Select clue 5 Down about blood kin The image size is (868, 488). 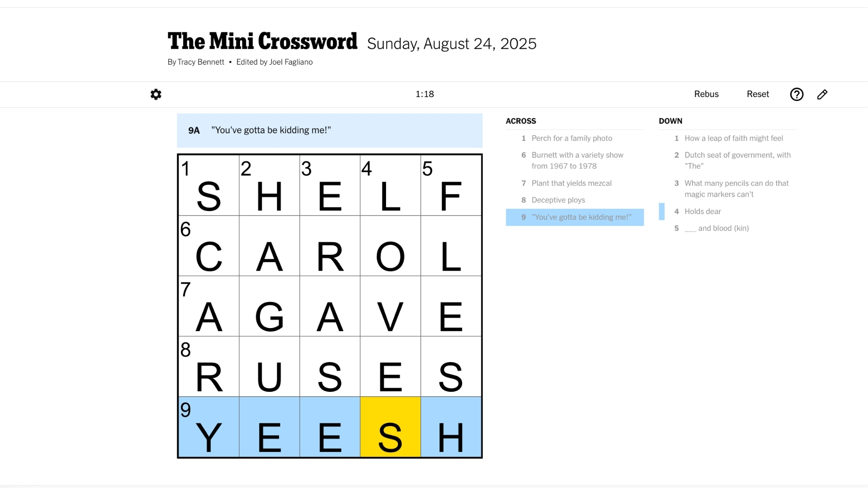(716, 228)
